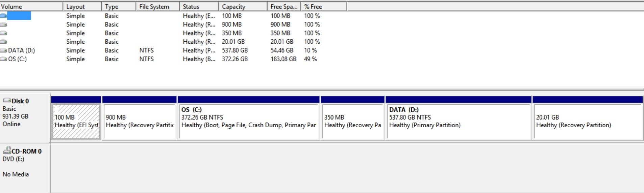Click drive icon of the 20.01 GB volume row

[x=4, y=42]
